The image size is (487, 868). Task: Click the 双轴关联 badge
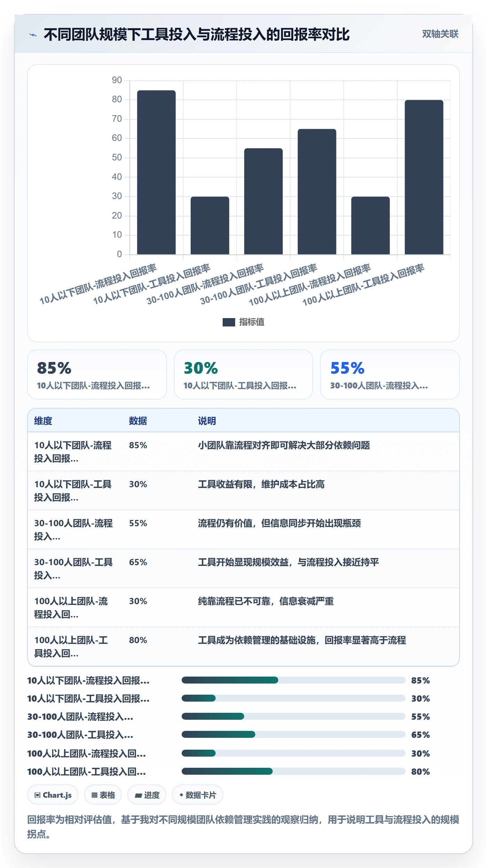tap(440, 34)
